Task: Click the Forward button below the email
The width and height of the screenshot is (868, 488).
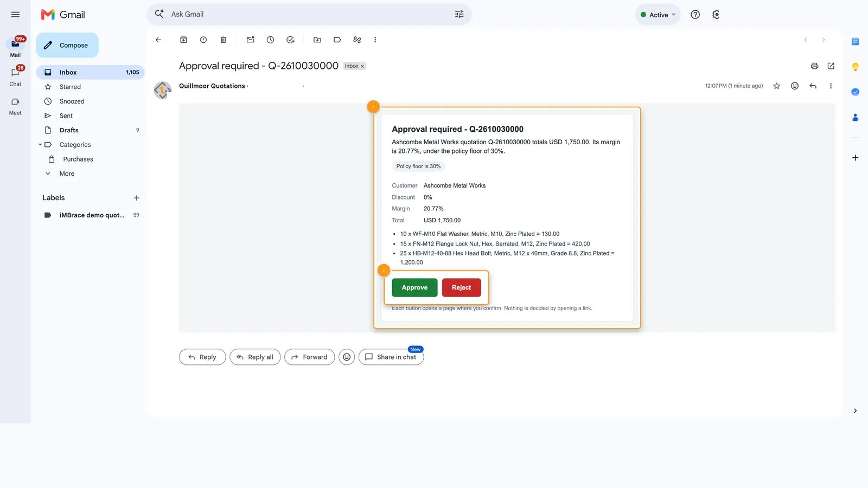Action: click(309, 357)
